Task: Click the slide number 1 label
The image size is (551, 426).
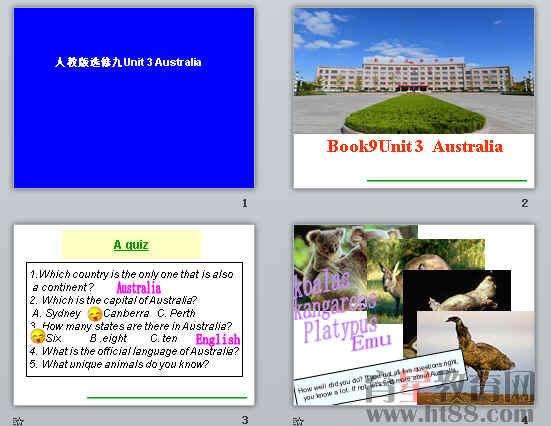Action: [245, 203]
